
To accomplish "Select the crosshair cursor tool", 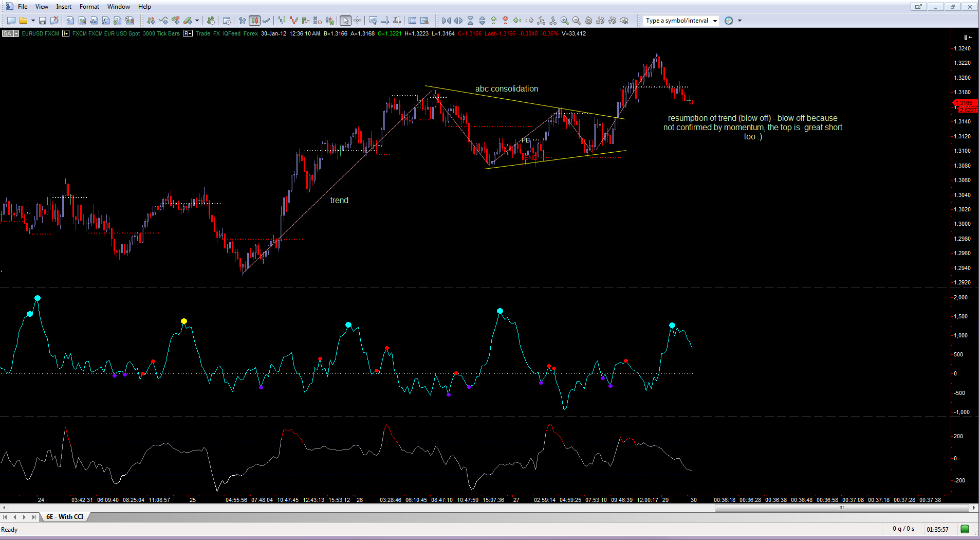I will [x=357, y=21].
